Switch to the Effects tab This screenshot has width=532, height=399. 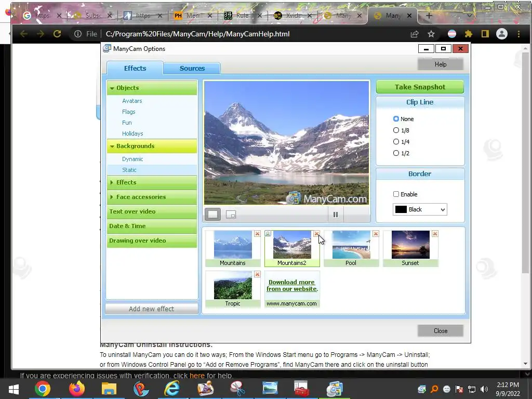(135, 68)
